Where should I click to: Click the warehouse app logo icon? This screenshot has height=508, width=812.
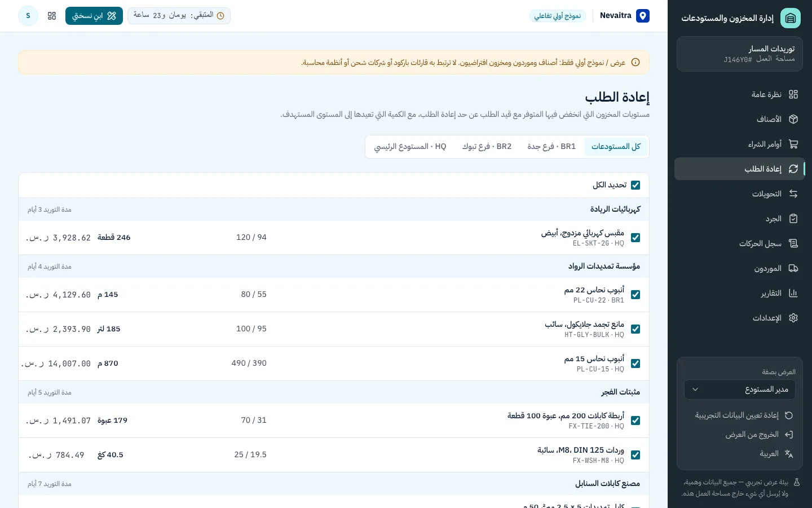tap(791, 18)
